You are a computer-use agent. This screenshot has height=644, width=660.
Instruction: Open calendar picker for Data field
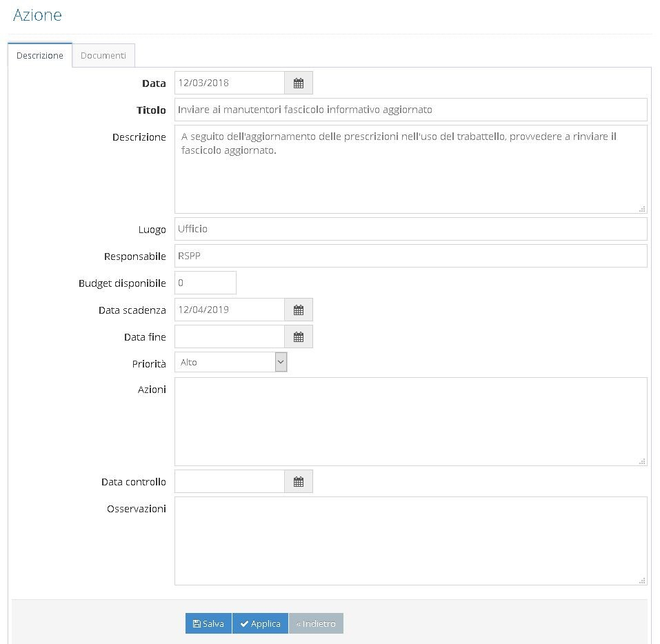click(x=299, y=83)
